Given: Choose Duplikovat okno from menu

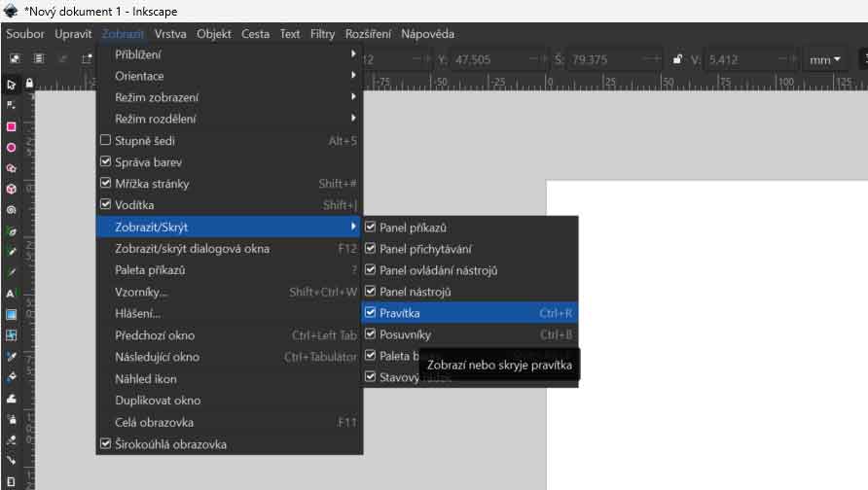Looking at the screenshot, I should point(158,401).
